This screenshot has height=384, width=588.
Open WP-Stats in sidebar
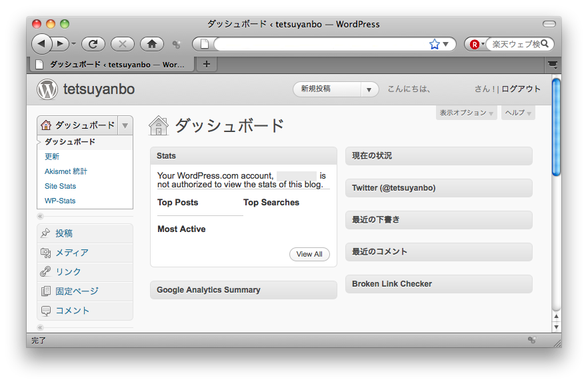pyautogui.click(x=60, y=201)
